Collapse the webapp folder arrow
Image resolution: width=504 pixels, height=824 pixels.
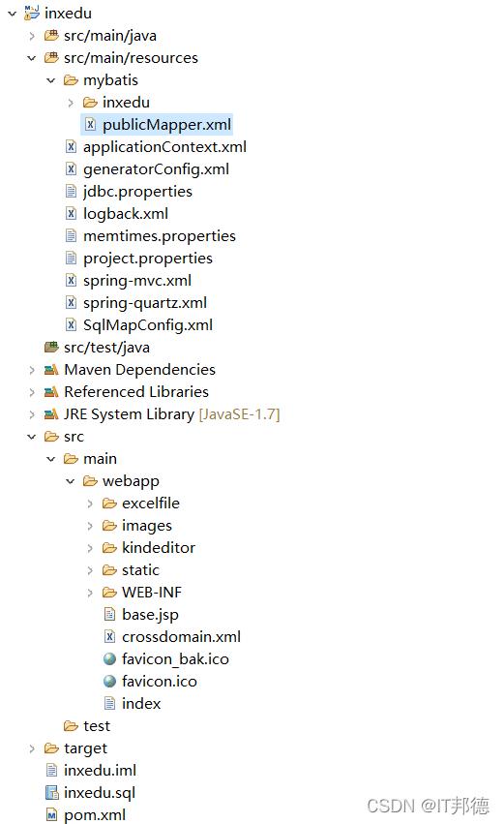click(x=71, y=481)
